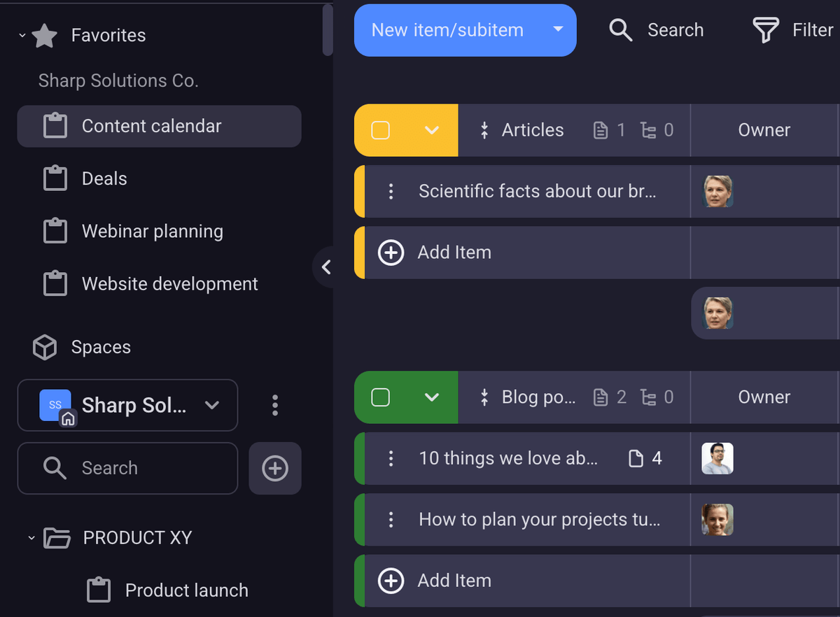Check the Blog posts group checkbox
The image size is (840, 617).
click(x=380, y=398)
